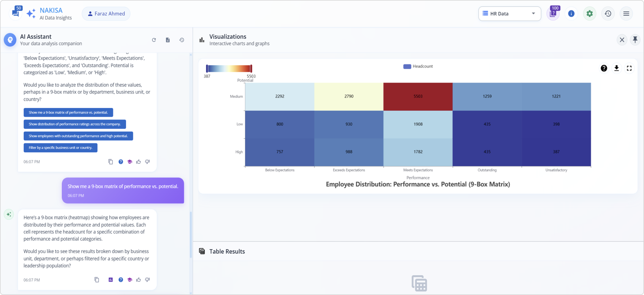Click the 5503 Meets Expectations heatmap cell
Viewport: 644px width, 295px height.
[418, 97]
